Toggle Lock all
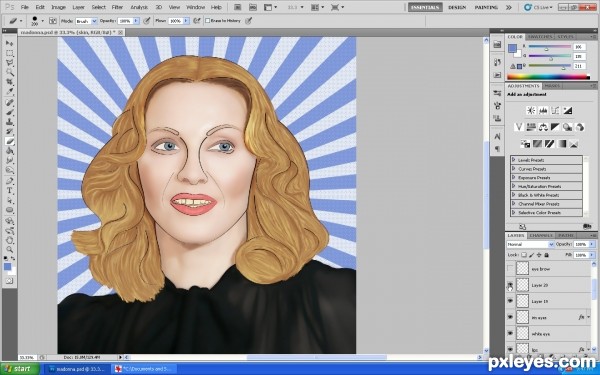The width and height of the screenshot is (600, 375). click(x=546, y=255)
